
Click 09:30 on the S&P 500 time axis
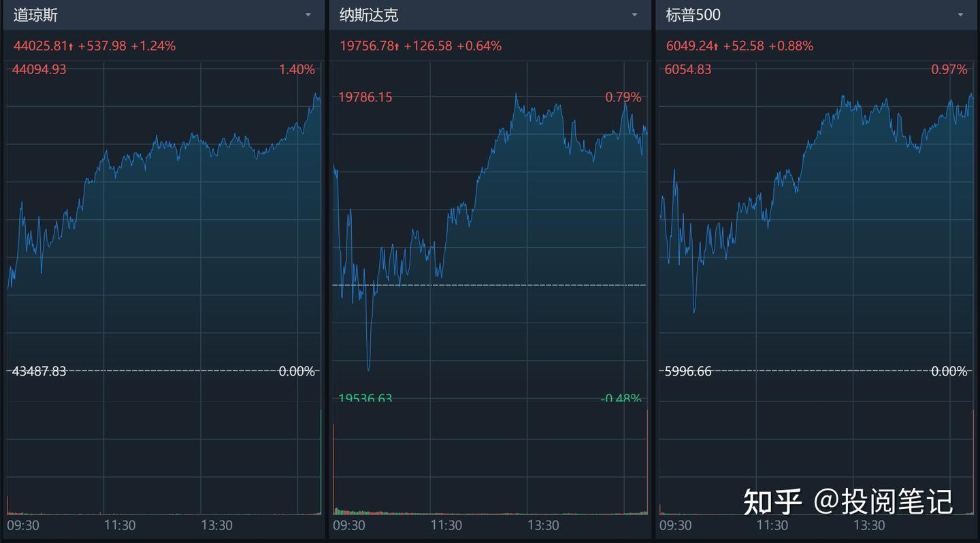(x=675, y=525)
